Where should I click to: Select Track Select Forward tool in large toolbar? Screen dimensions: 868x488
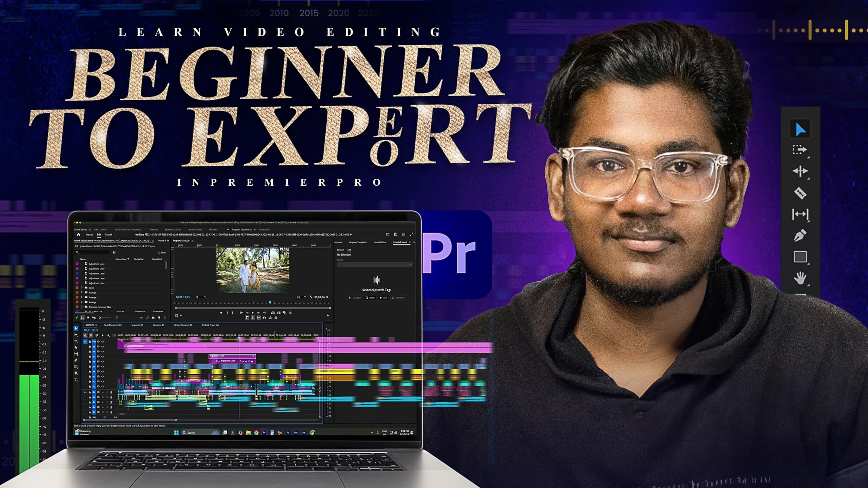pyautogui.click(x=800, y=150)
